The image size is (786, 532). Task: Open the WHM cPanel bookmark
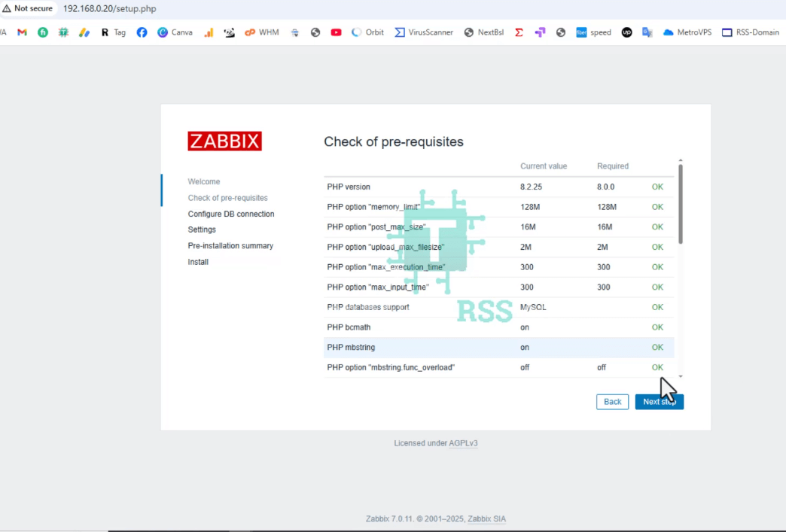point(262,32)
